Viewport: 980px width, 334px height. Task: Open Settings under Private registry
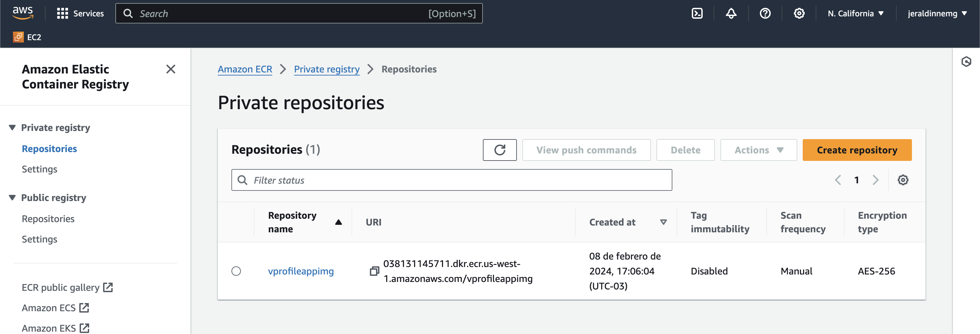[39, 169]
